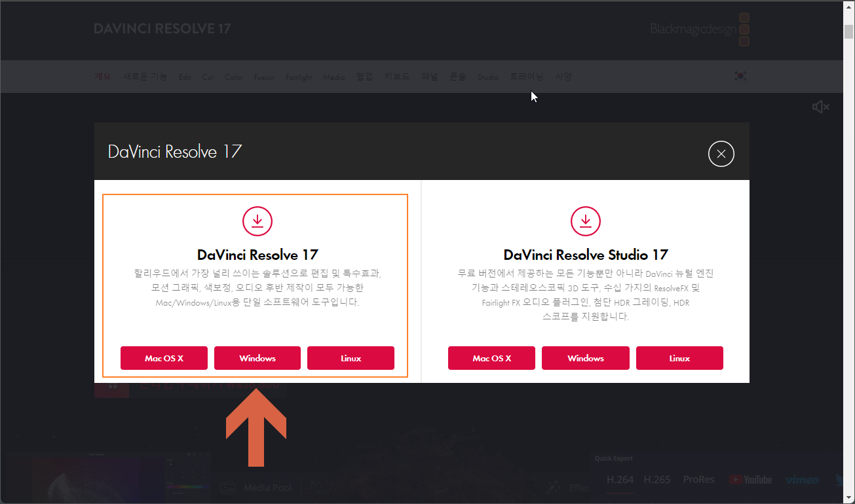Click the Vimeo logo in Quick Export

pos(802,480)
